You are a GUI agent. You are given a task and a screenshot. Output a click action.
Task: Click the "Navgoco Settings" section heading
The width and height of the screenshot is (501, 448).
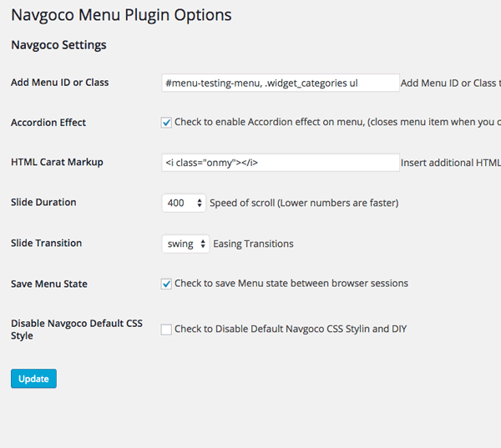tap(58, 45)
